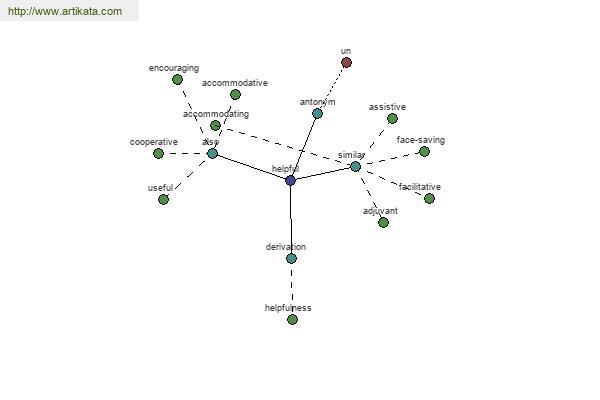Click the central 'helpful' node

290,181
